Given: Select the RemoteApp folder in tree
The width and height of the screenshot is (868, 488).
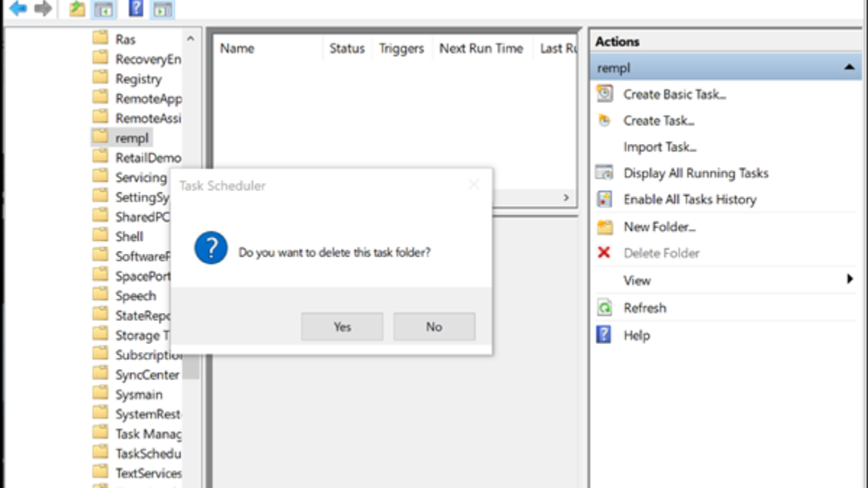Looking at the screenshot, I should [148, 98].
